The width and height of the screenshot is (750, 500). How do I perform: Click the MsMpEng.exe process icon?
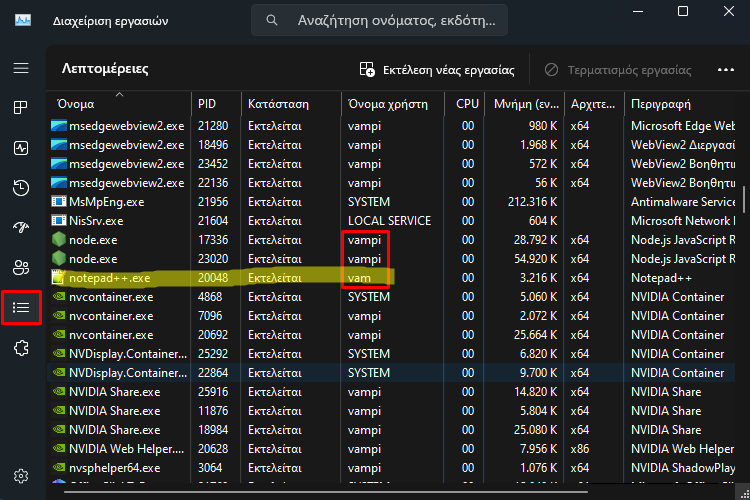pos(58,201)
